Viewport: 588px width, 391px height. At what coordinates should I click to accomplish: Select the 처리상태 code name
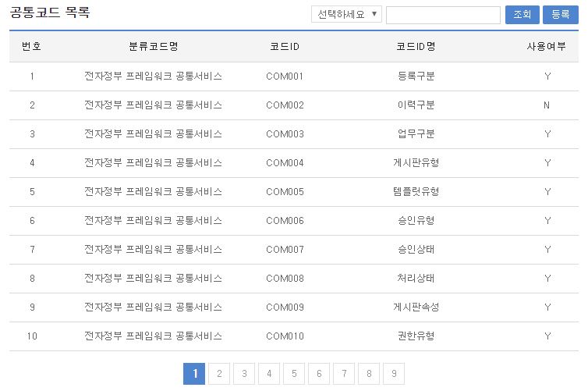(x=416, y=279)
